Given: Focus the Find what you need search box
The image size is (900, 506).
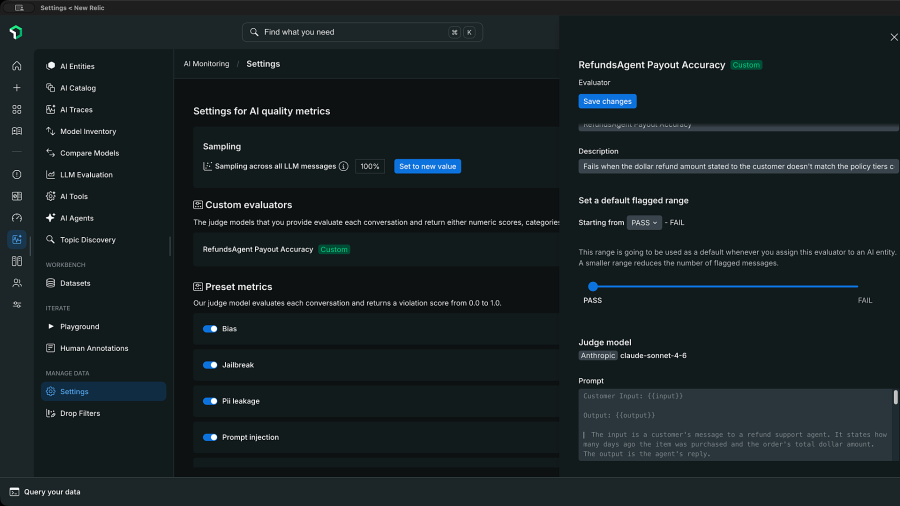Looking at the screenshot, I should pos(362,32).
